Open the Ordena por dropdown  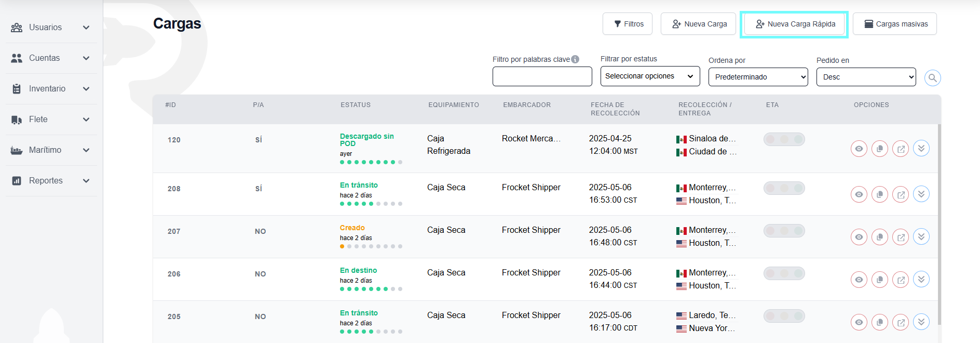coord(758,77)
